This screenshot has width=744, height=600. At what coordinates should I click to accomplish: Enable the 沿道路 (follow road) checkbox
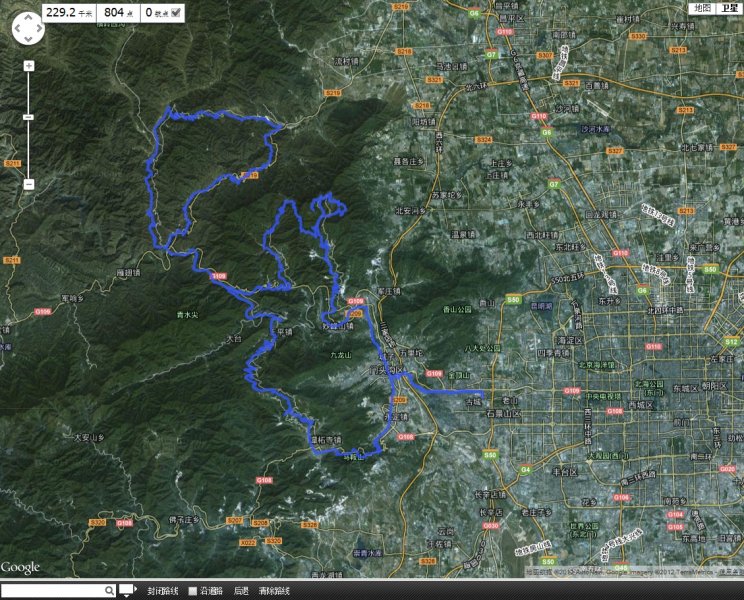tap(193, 591)
